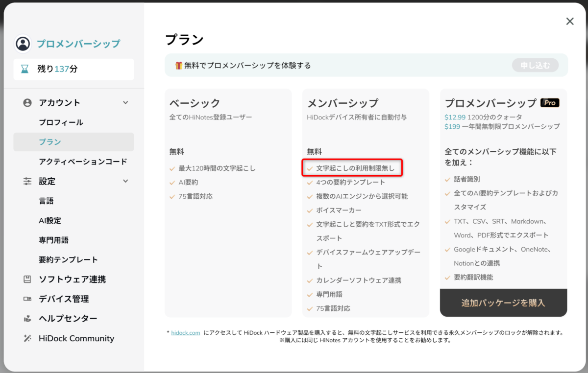Click 文字起こしの利用制限無し feature text
Viewport: 588px width, 373px height.
(355, 168)
